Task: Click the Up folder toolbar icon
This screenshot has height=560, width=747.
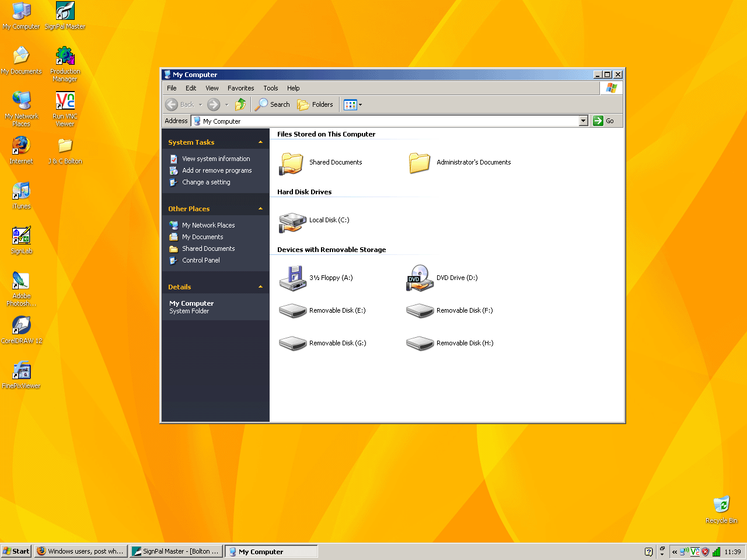Action: [x=240, y=104]
